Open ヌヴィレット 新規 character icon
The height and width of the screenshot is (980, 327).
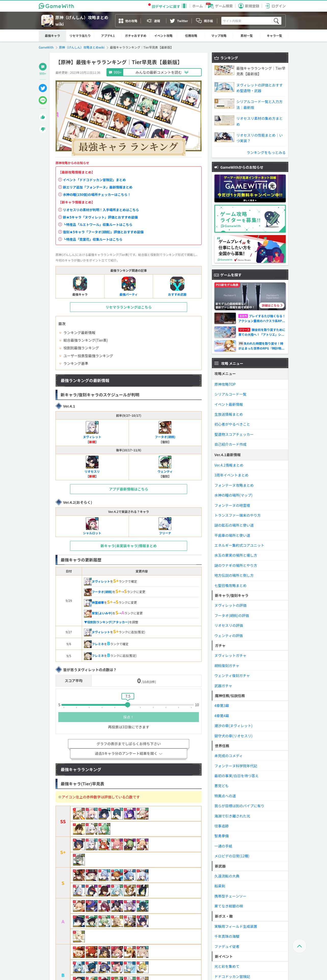click(x=92, y=427)
